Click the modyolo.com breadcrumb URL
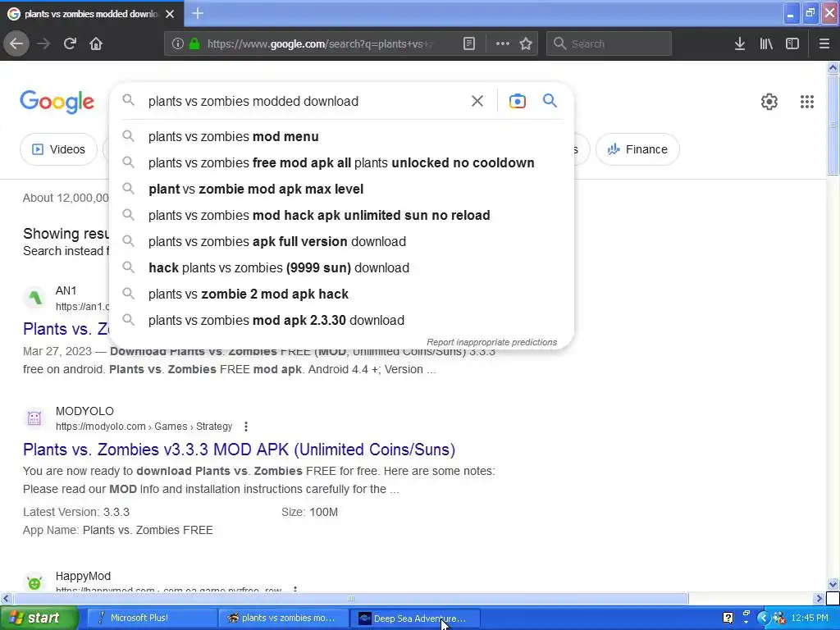The height and width of the screenshot is (630, 840). (144, 427)
